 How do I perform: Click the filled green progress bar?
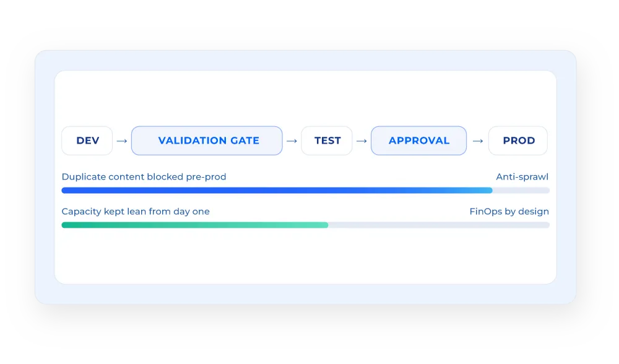[195, 225]
